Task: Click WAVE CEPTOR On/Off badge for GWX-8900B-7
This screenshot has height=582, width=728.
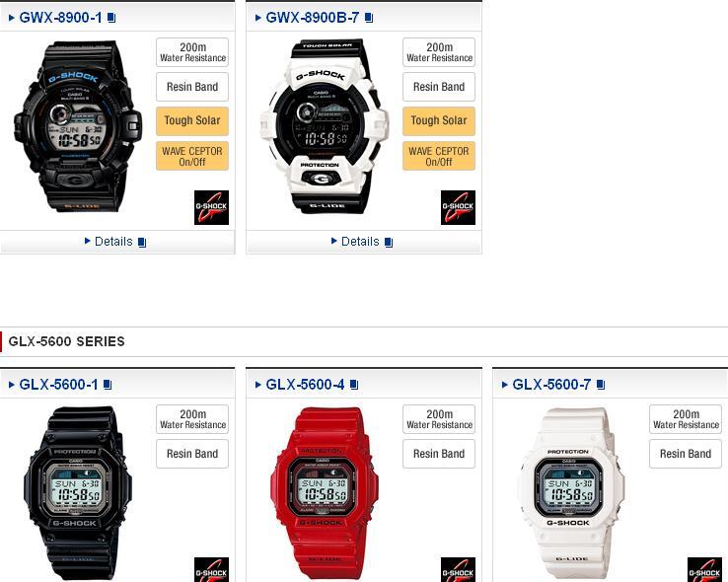Action: (439, 156)
